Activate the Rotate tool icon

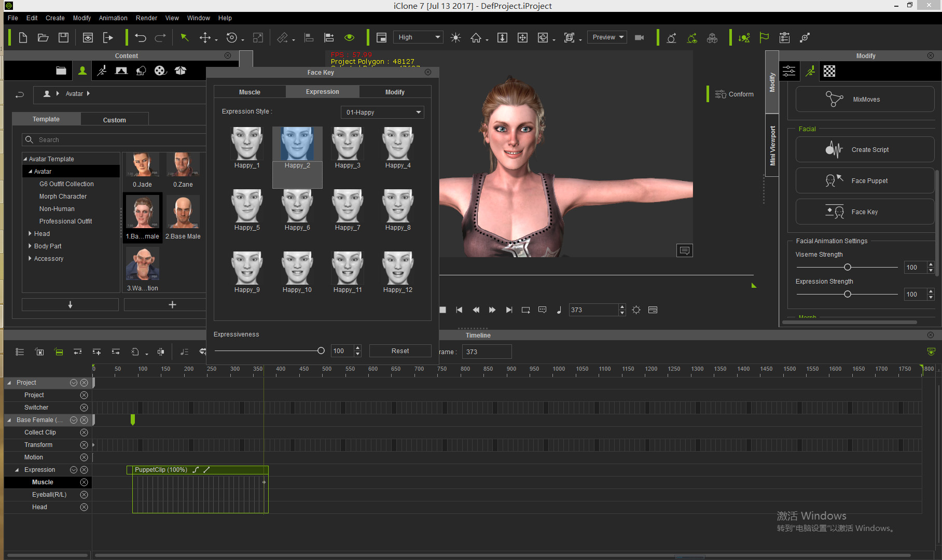coord(232,37)
